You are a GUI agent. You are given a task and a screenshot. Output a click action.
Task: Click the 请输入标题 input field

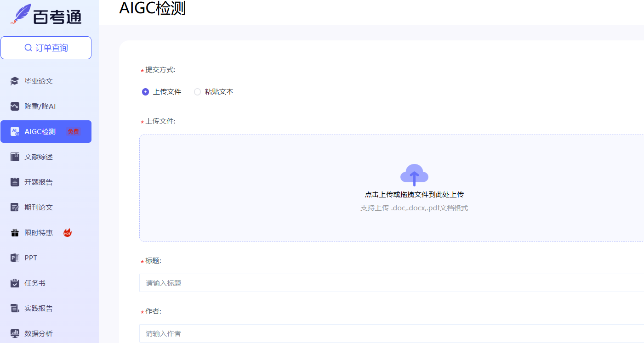click(x=392, y=283)
